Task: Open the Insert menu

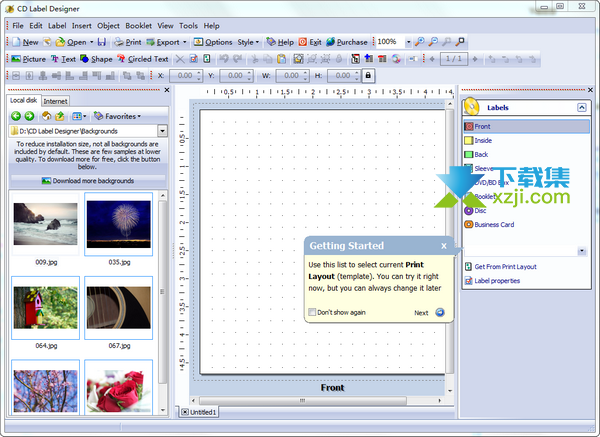Action: (82, 26)
